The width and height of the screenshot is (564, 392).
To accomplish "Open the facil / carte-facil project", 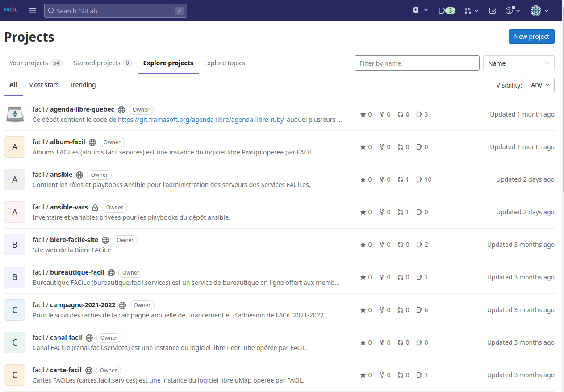I will click(57, 370).
